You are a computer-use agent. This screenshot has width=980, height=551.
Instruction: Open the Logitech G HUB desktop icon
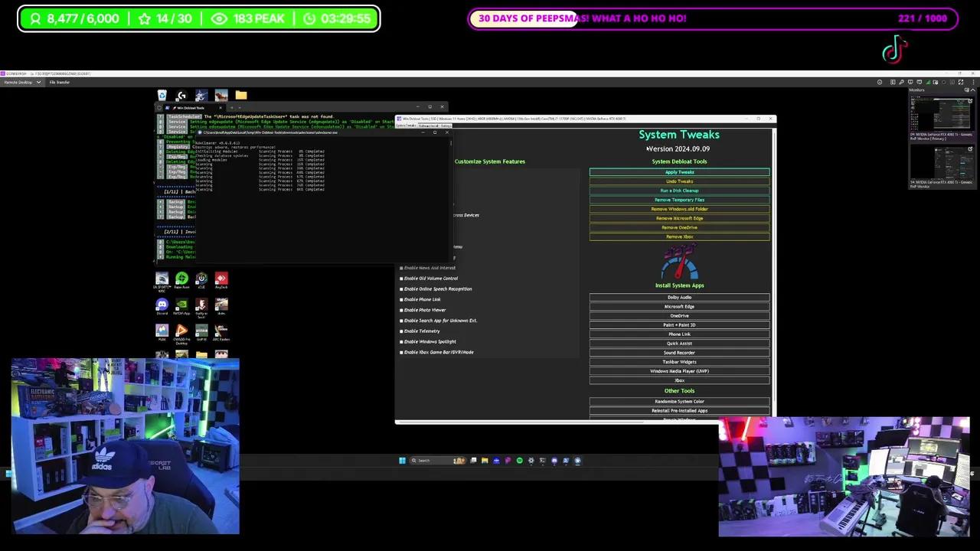pyautogui.click(x=181, y=96)
